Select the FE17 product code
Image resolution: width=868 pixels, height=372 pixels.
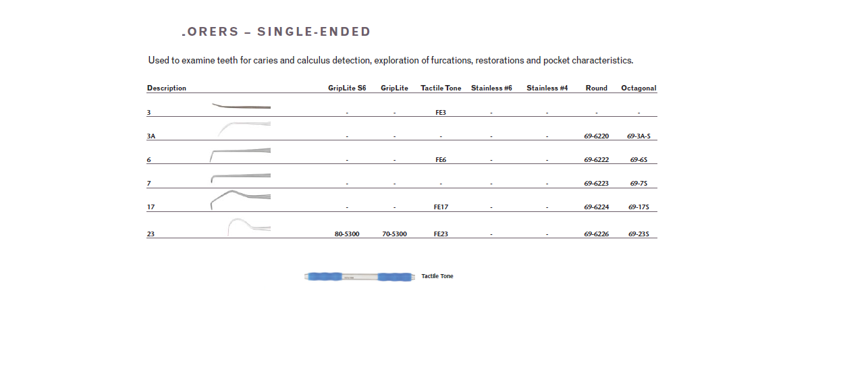(441, 207)
